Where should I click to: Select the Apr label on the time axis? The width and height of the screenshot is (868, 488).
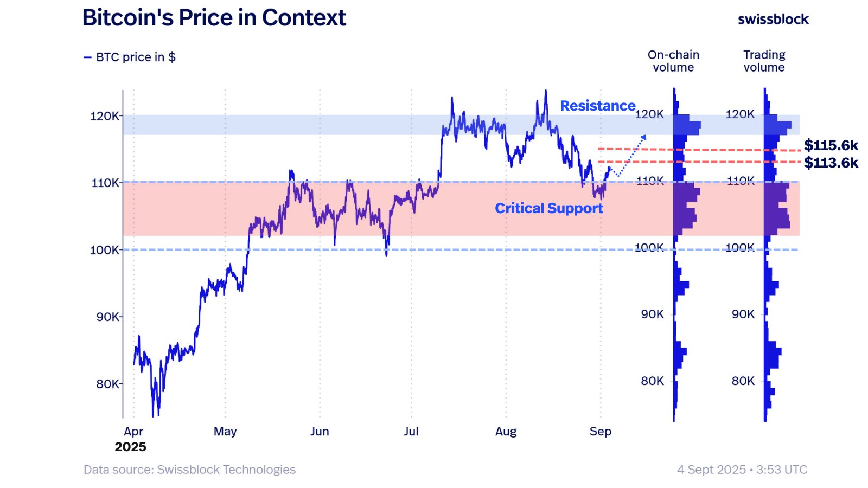coord(133,432)
